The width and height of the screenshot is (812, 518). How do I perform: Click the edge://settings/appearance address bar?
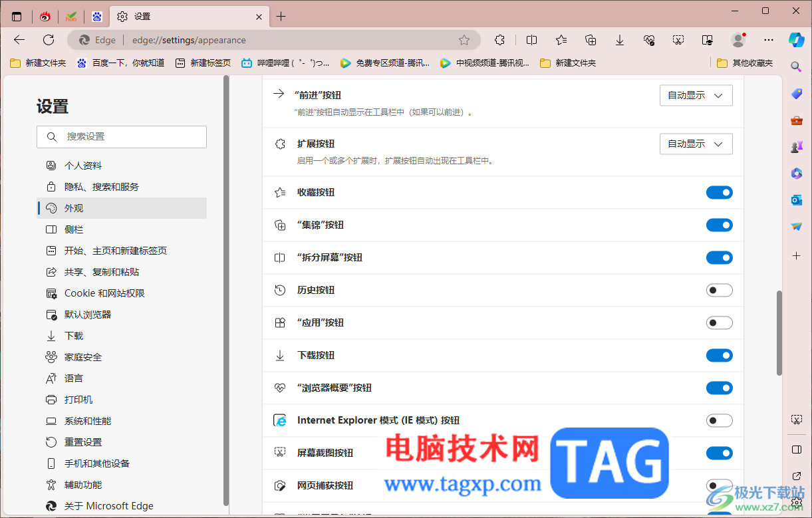(274, 40)
